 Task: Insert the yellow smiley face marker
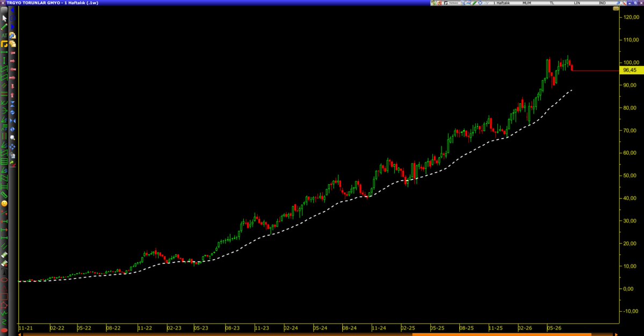pos(4,203)
